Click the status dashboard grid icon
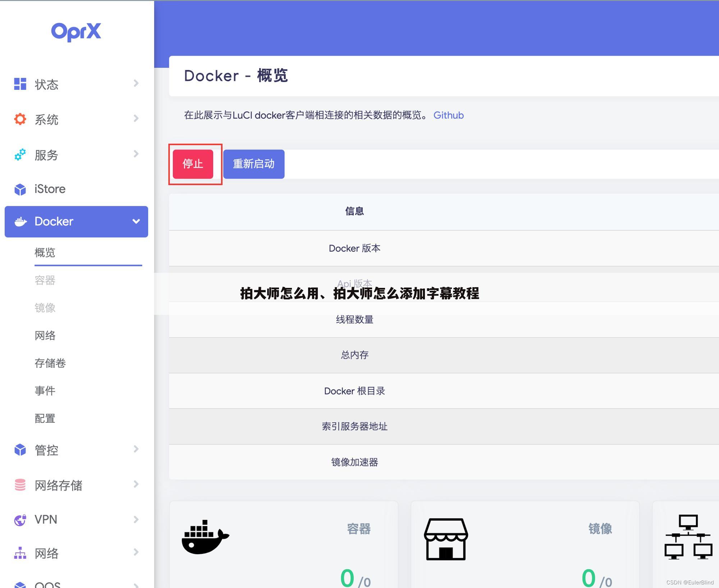The image size is (719, 588). (x=20, y=84)
